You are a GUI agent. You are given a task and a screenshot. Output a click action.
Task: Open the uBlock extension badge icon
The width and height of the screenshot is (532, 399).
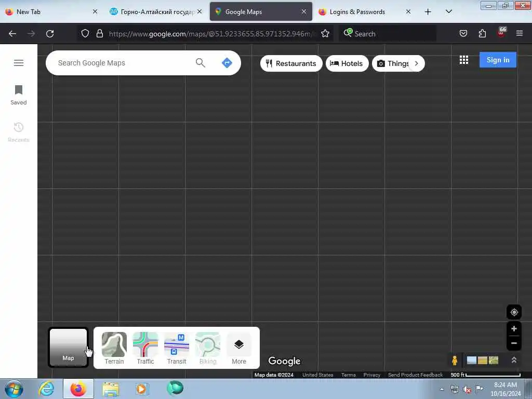(x=501, y=33)
